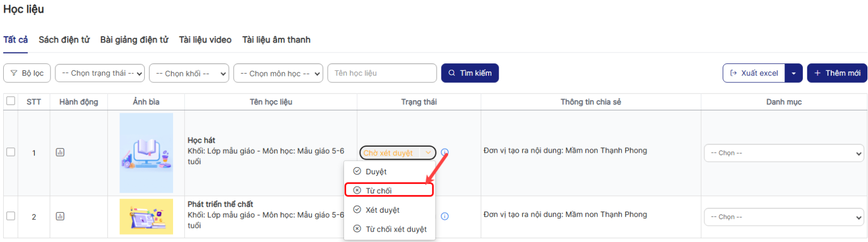Screen dimensions: 868x242
Task: Click Xuất excel export button
Action: pos(754,73)
